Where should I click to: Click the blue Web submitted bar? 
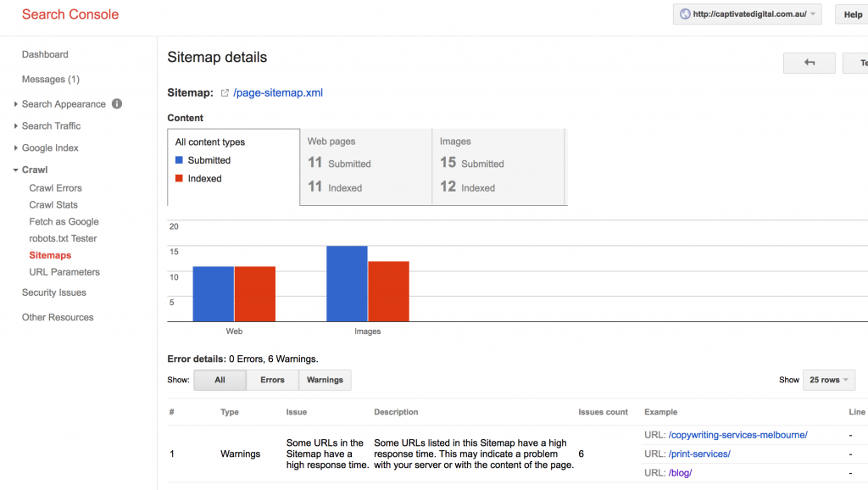[x=213, y=294]
